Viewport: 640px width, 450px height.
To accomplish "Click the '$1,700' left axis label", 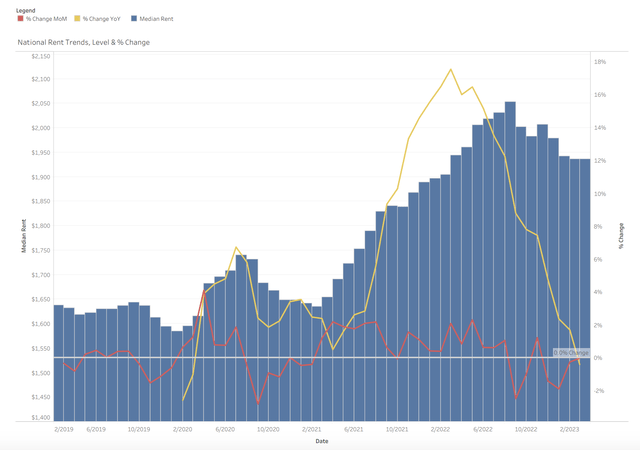I will point(41,275).
